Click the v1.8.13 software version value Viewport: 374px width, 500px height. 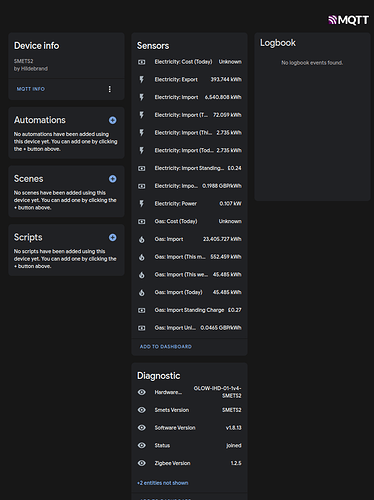click(234, 428)
